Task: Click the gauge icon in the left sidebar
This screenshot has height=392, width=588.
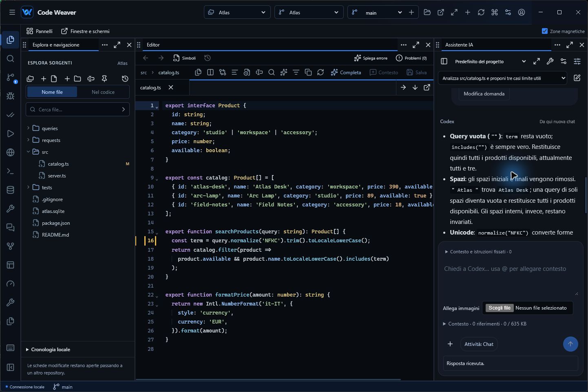Action: tap(11, 284)
